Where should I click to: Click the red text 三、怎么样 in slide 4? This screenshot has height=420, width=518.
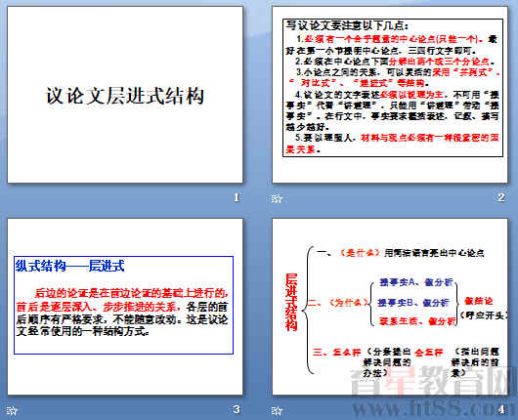pos(336,353)
